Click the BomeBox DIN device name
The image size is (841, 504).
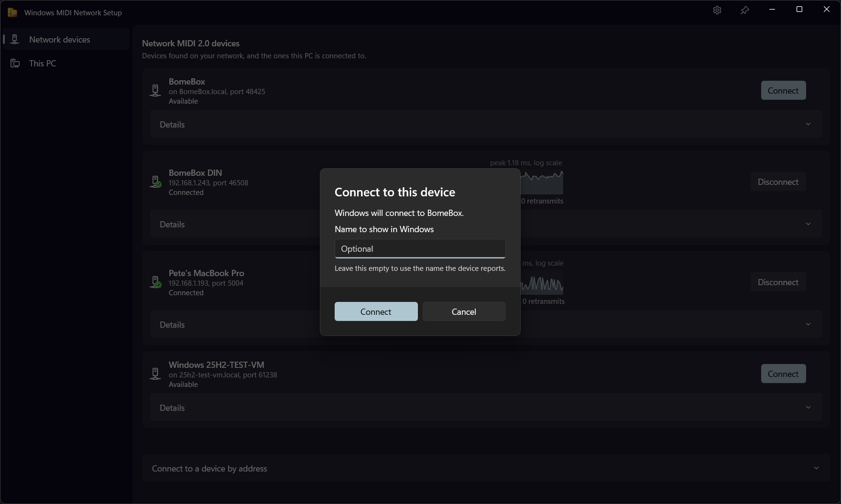(195, 172)
